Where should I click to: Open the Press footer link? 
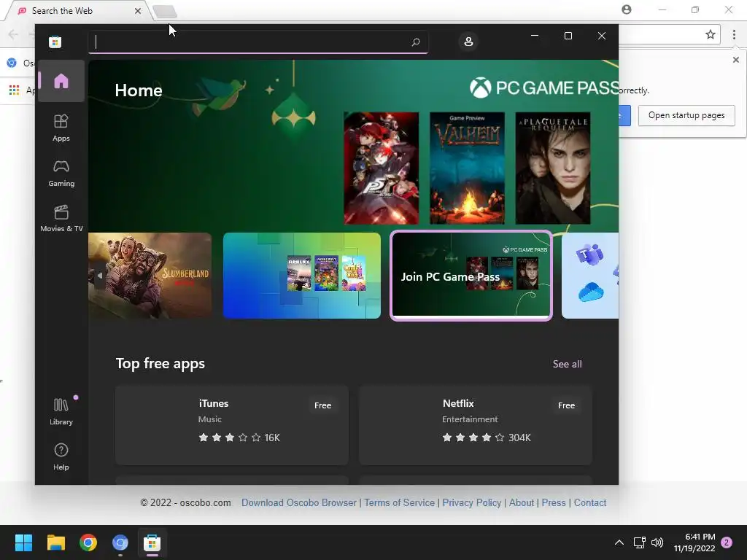coord(554,502)
